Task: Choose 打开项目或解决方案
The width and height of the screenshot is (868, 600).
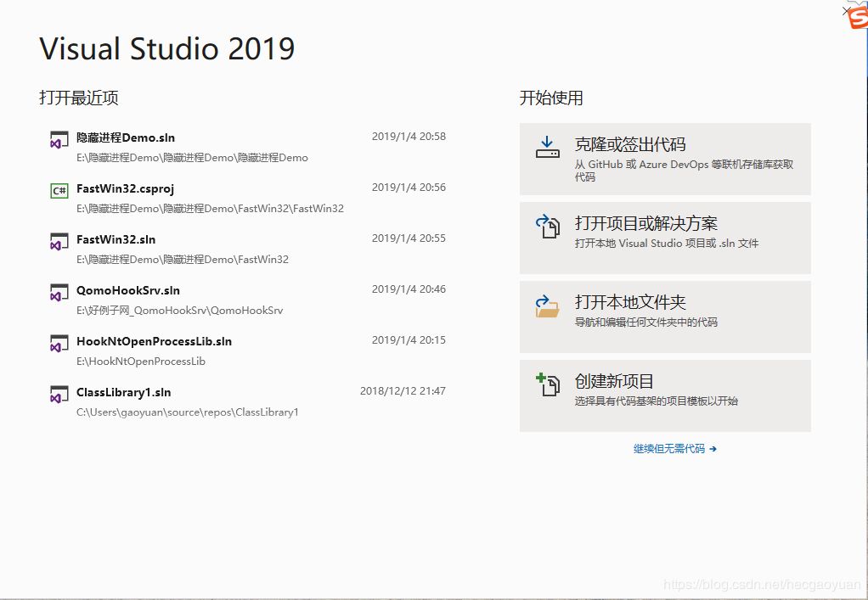Action: point(665,238)
